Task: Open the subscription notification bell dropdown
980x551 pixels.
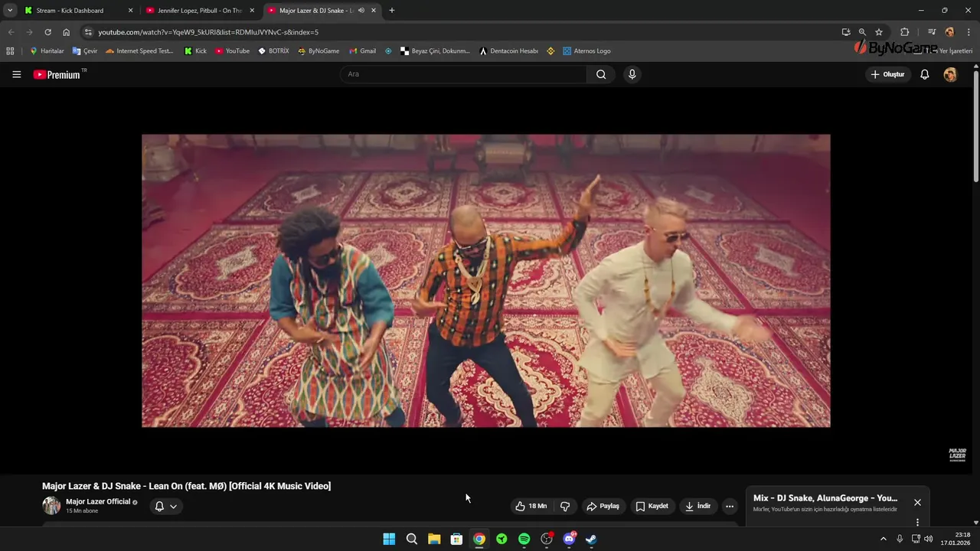Action: 166,506
